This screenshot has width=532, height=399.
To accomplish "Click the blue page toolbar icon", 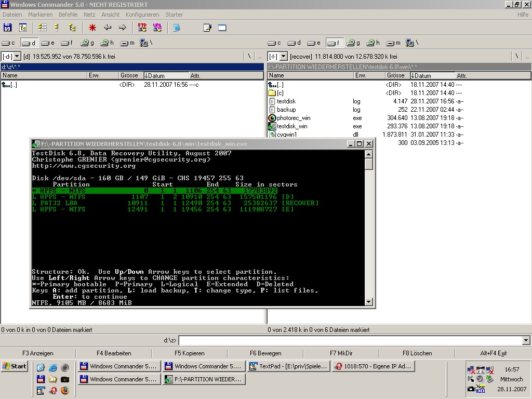I will click(x=177, y=28).
